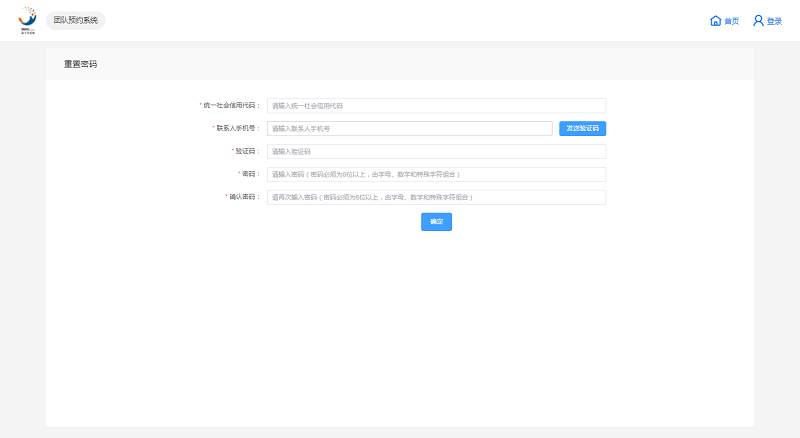Image resolution: width=800 pixels, height=438 pixels.
Task: Click into the 密码 input field
Action: point(436,174)
